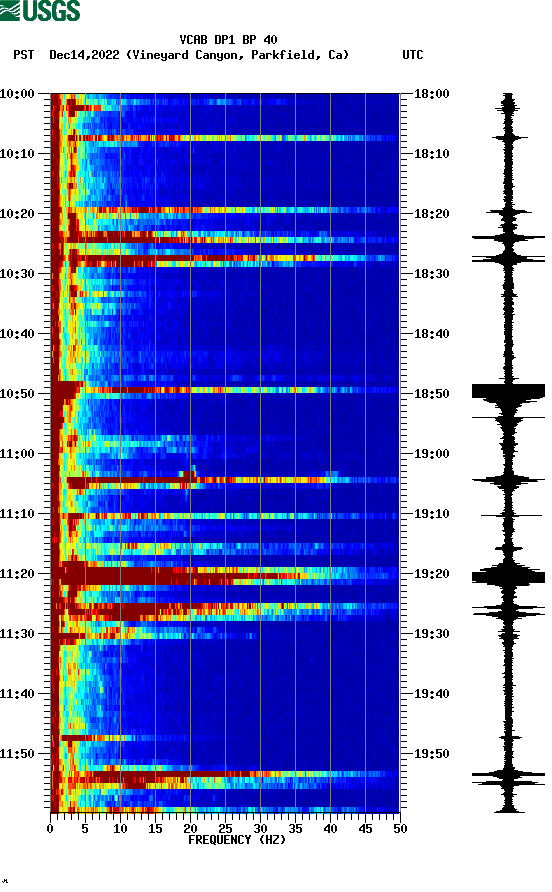Click the 10 Hz frequency axis tick label

click(120, 829)
